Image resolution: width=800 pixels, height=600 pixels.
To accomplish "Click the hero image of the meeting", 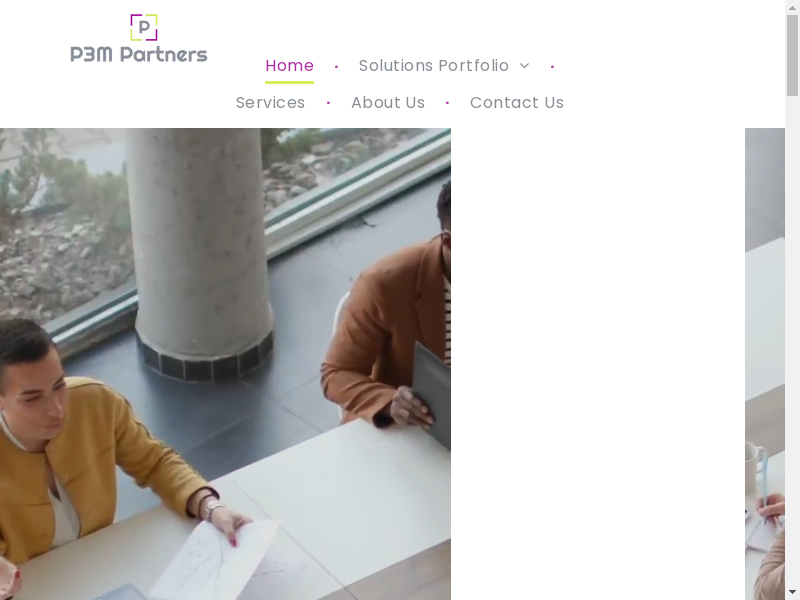I will click(x=225, y=364).
